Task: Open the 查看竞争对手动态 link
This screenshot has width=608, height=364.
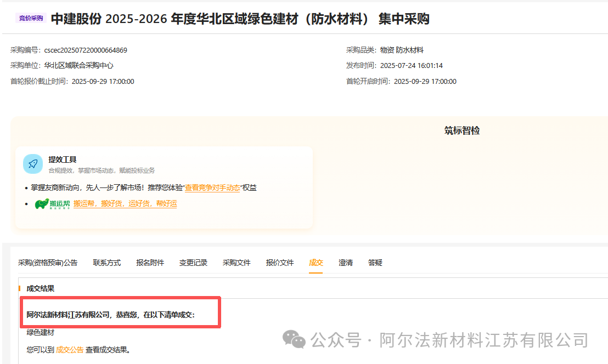Action: click(x=211, y=187)
